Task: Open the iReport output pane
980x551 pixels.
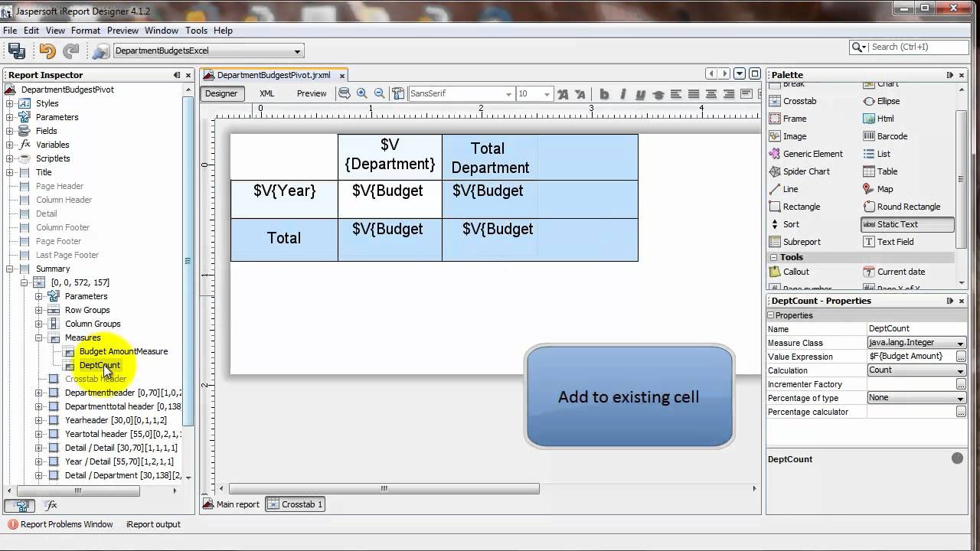Action: [153, 524]
